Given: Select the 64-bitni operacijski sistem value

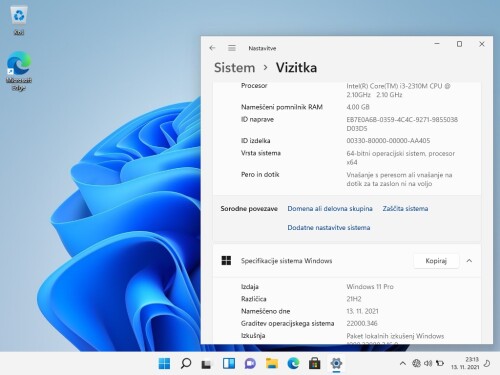Looking at the screenshot, I should pyautogui.click(x=401, y=158).
